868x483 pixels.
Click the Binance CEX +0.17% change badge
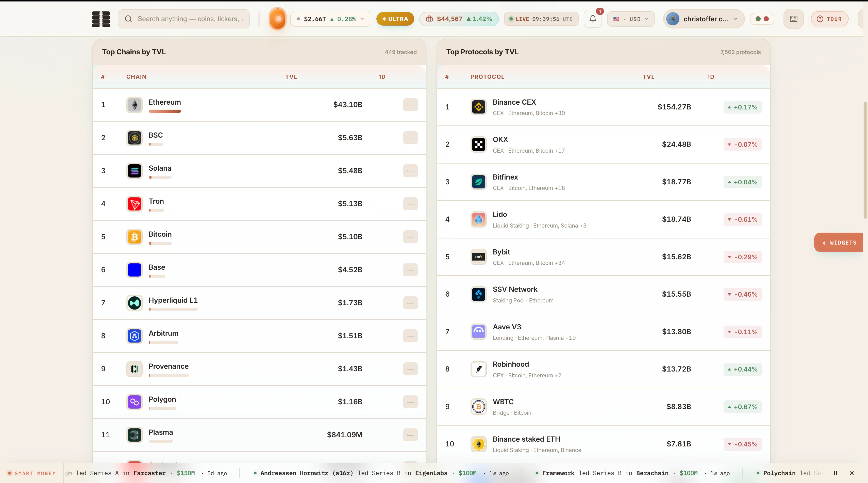click(x=743, y=107)
